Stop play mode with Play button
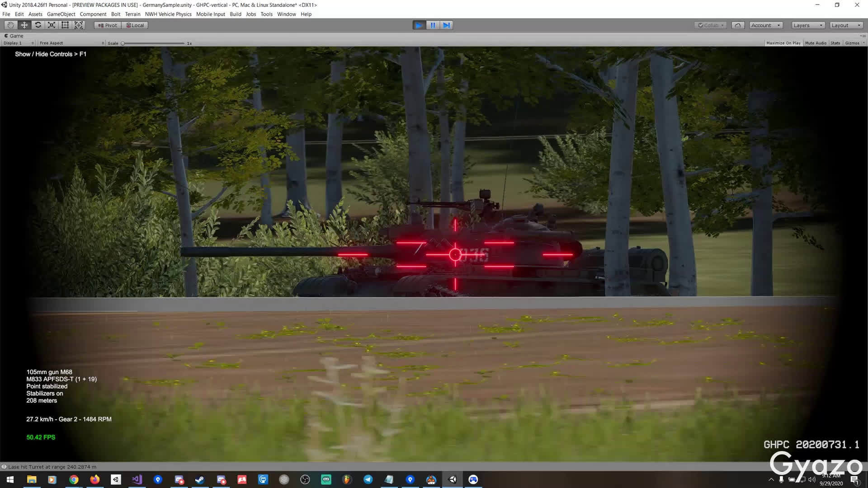Screen dimensions: 868x488 (x=419, y=25)
